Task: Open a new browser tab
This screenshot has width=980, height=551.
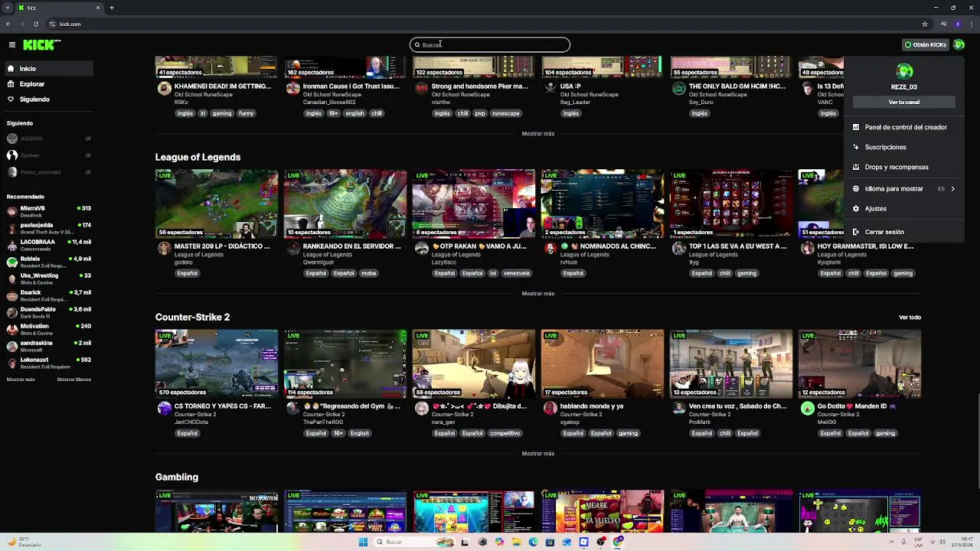Action: [x=111, y=8]
